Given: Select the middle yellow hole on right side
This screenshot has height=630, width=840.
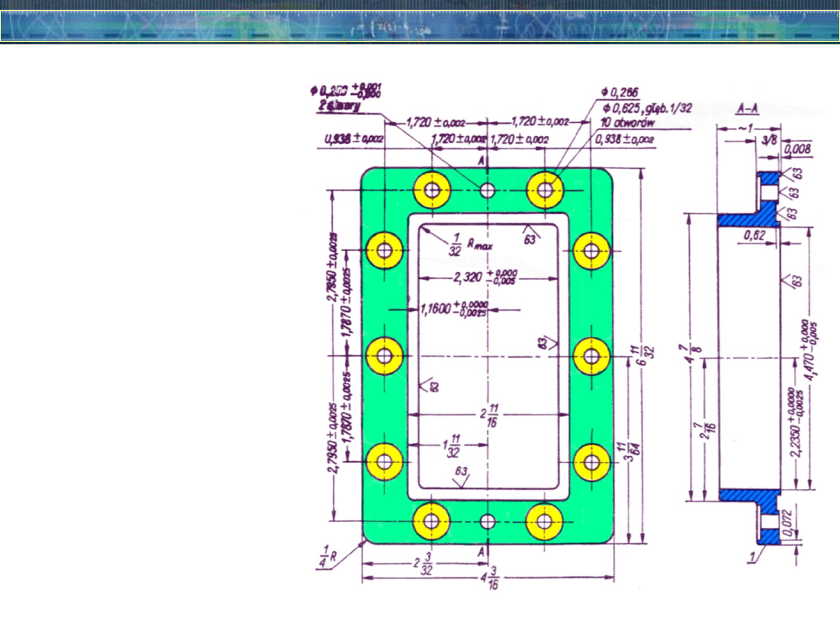Looking at the screenshot, I should point(591,355).
